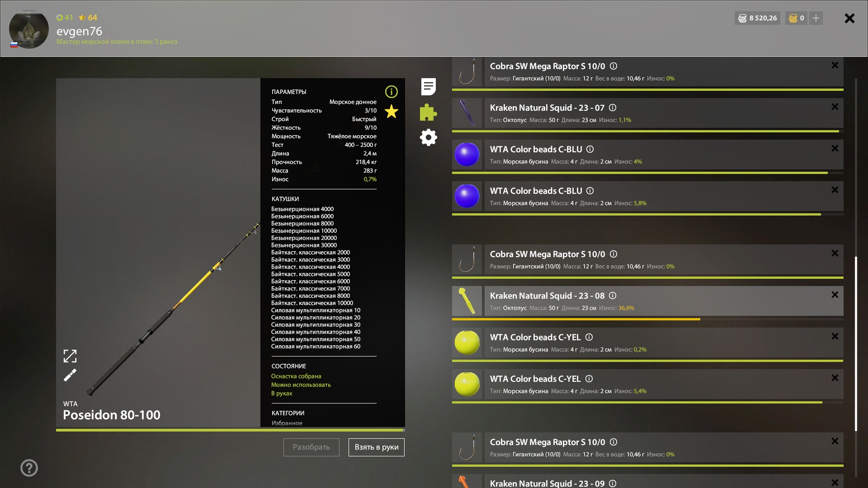
Task: Click the Оснастка собрана status
Action: click(x=296, y=376)
